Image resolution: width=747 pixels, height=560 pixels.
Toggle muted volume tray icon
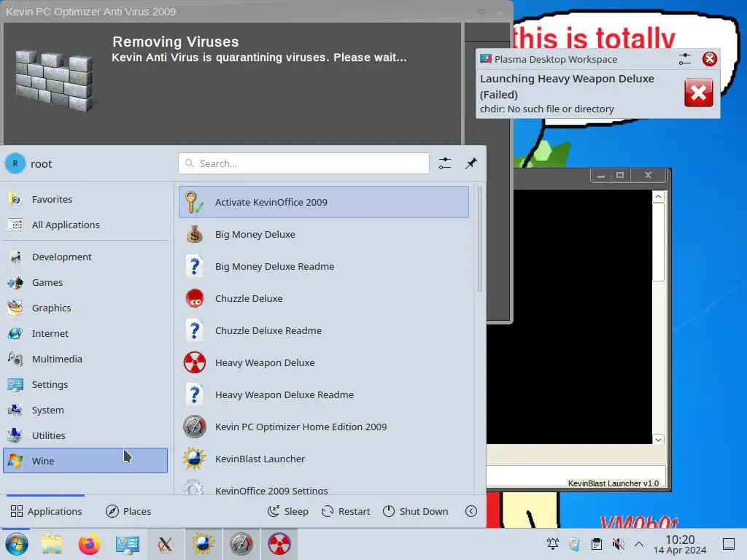(x=619, y=544)
